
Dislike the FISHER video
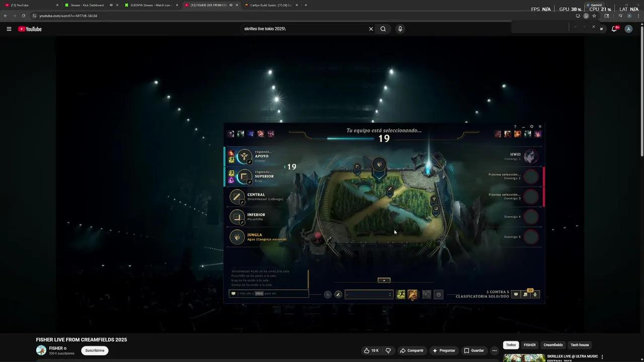[x=388, y=350]
